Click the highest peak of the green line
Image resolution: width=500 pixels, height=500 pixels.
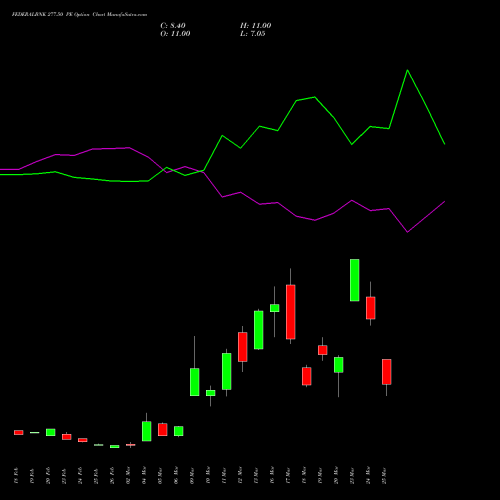pyautogui.click(x=407, y=70)
